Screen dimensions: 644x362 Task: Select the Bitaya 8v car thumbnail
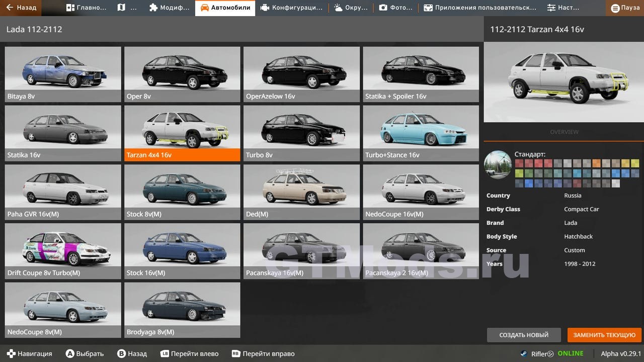click(63, 74)
